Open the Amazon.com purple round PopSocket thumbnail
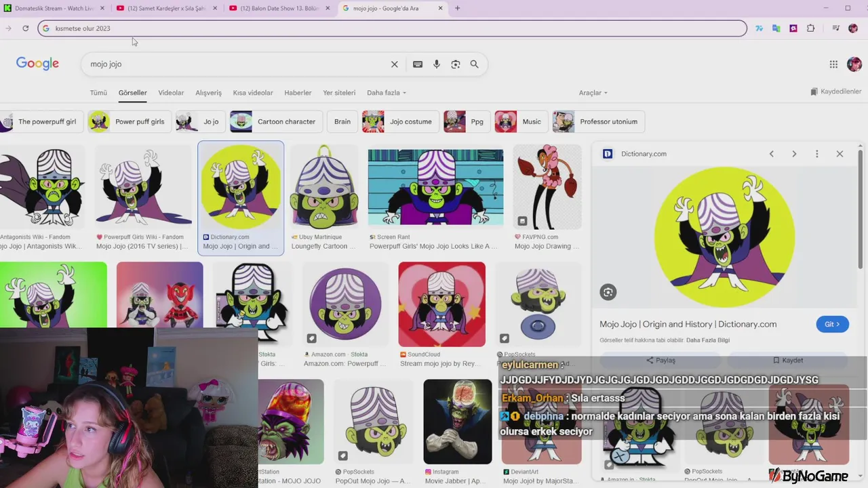This screenshot has height=488, width=868. [x=345, y=304]
